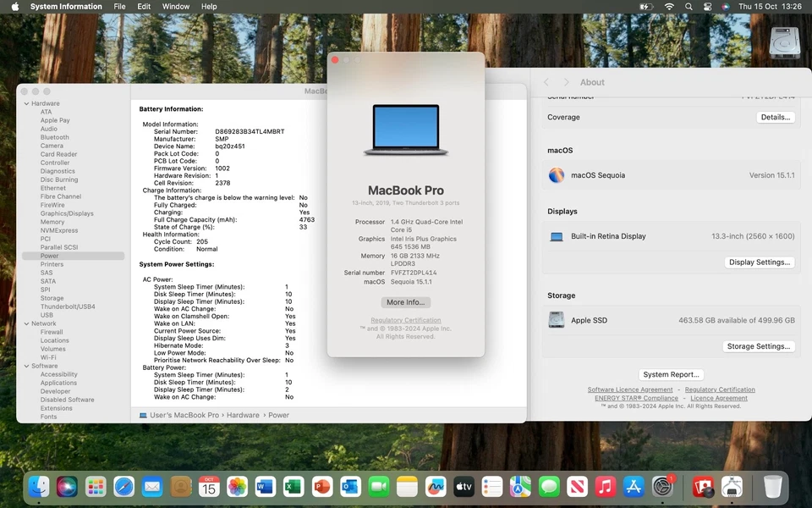Open Spotlight search in menu bar
This screenshot has height=508, width=812.
click(689, 7)
